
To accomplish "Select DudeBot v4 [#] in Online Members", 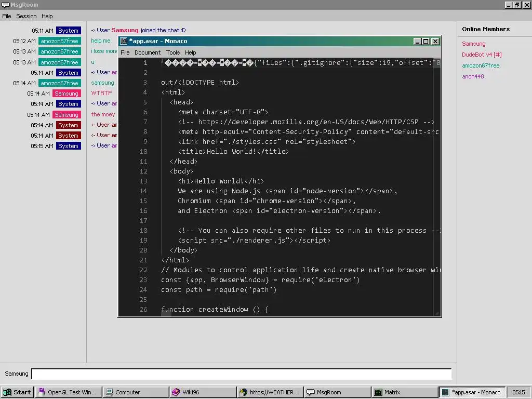I will click(482, 55).
